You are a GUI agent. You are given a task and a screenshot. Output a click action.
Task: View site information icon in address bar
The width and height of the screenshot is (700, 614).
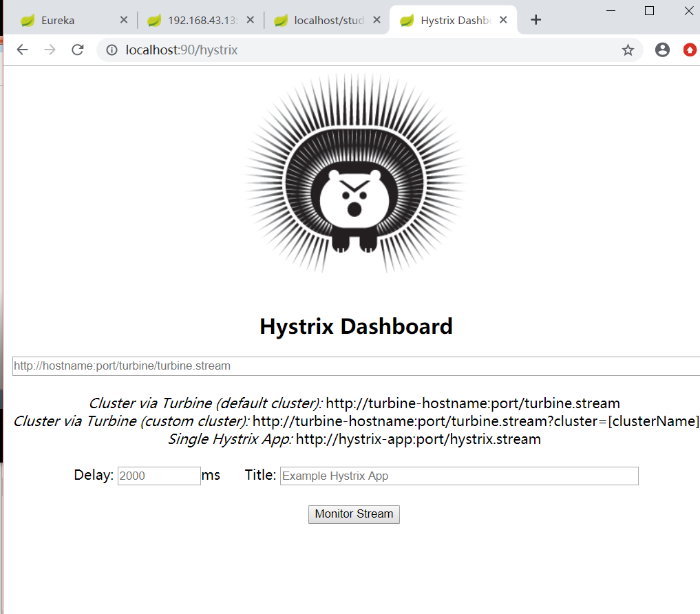(x=112, y=50)
